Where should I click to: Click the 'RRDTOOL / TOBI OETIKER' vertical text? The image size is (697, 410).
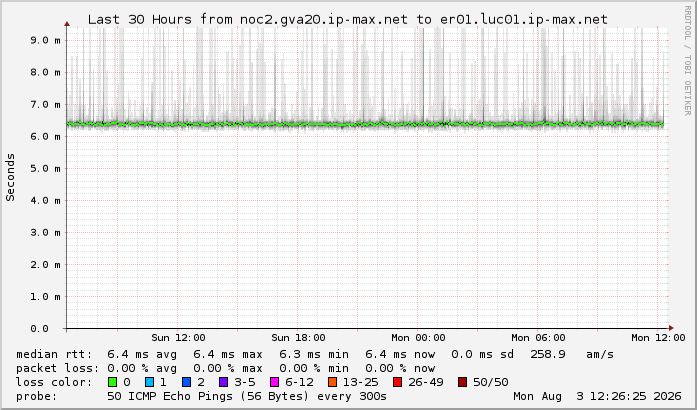[x=688, y=61]
